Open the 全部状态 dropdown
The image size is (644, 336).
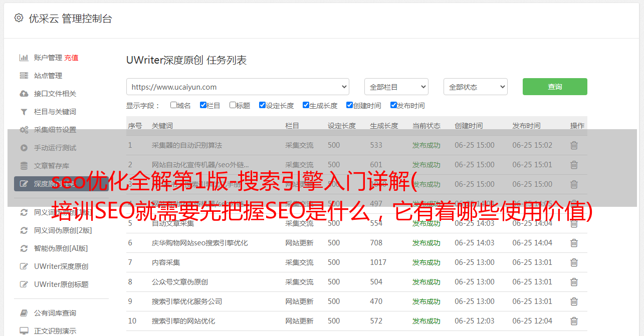point(476,87)
